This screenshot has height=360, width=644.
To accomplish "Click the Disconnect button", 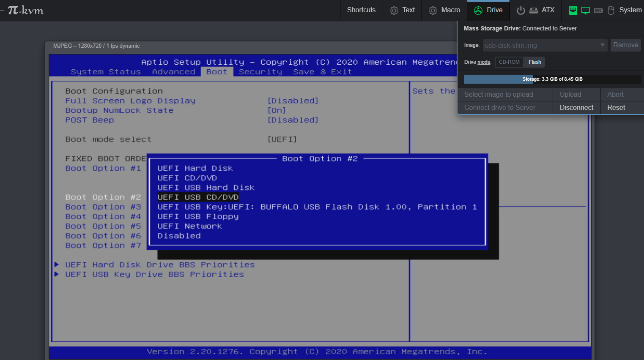I will coord(576,107).
